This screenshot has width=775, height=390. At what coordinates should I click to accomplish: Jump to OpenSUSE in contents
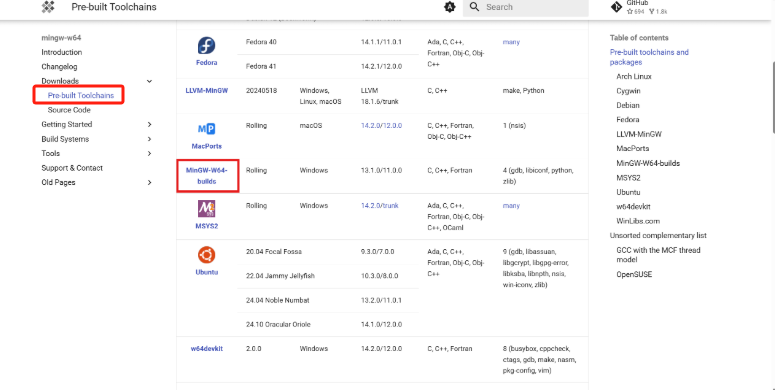pos(634,274)
